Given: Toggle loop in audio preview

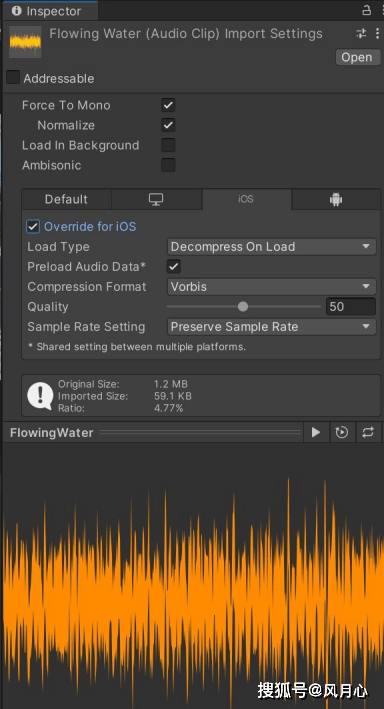Looking at the screenshot, I should pos(368,433).
